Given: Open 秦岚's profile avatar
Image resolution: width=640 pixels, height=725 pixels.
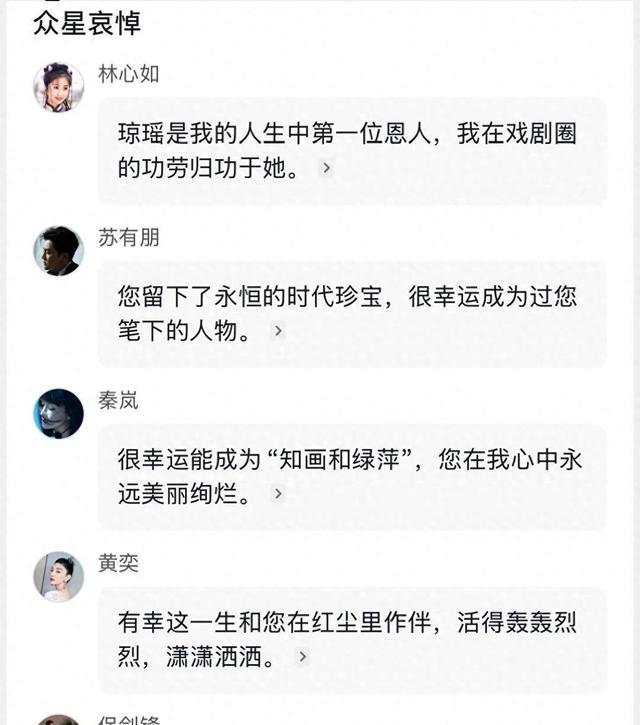Looking at the screenshot, I should click(58, 413).
